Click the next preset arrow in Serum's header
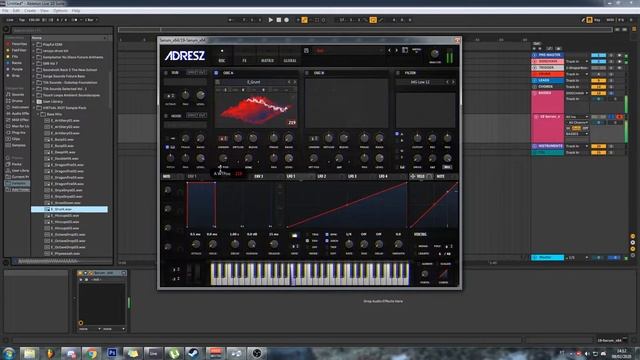640x360 pixels. (396, 50)
